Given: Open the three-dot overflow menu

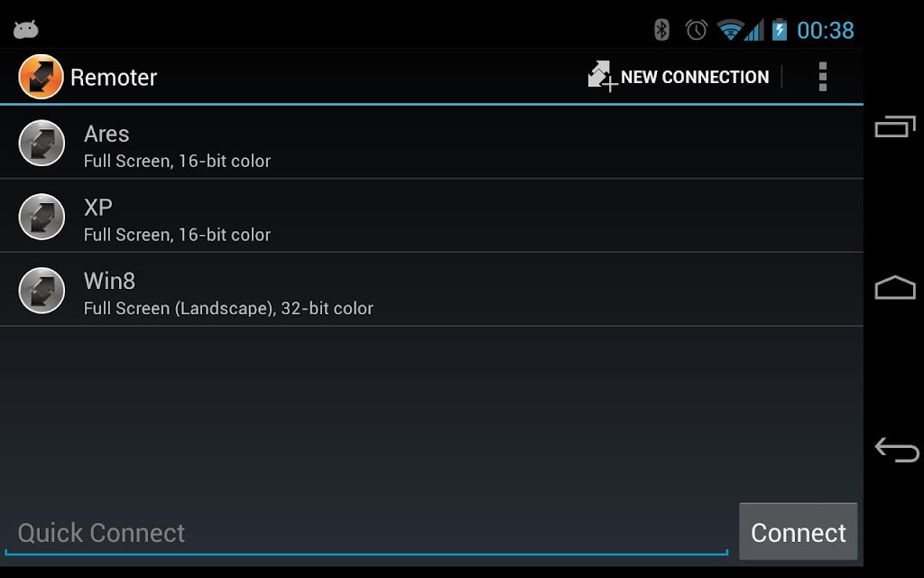Looking at the screenshot, I should (823, 77).
